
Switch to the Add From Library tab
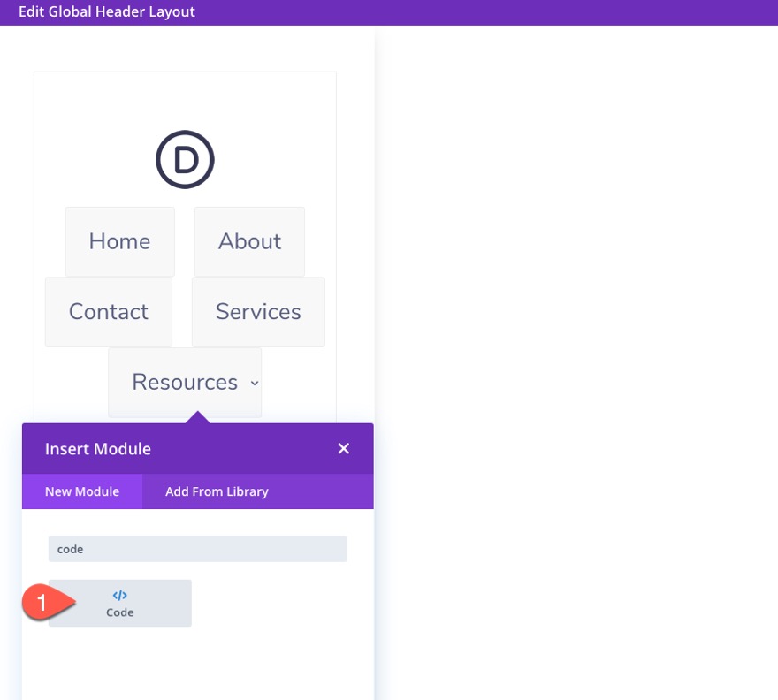tap(217, 491)
